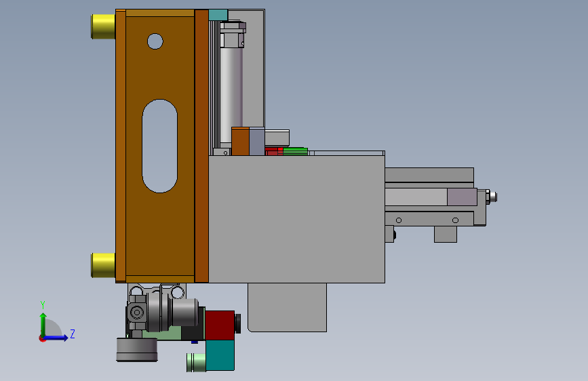The width and height of the screenshot is (588, 381).
Task: Select the green part on the gray block
Action: click(x=296, y=151)
